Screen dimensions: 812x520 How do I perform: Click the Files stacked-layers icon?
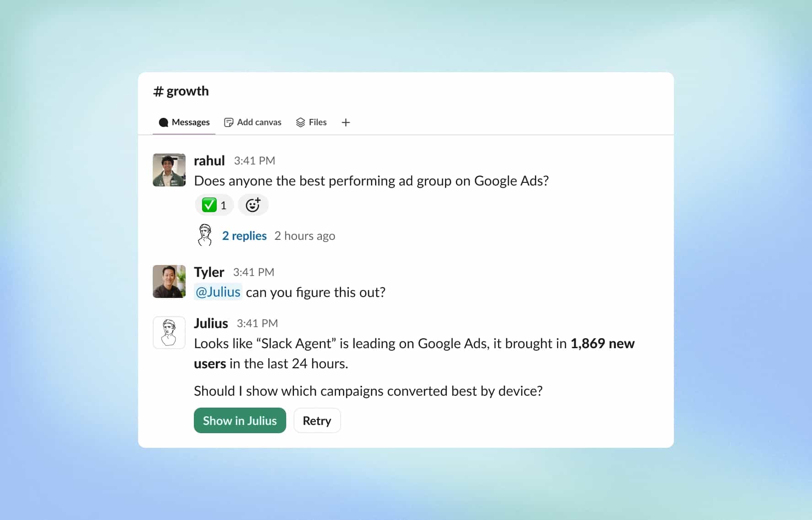(x=300, y=122)
